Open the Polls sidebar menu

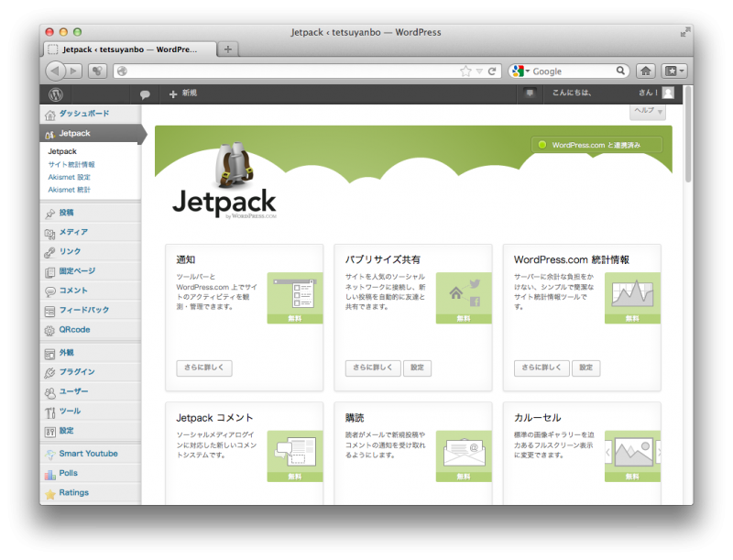coord(90,473)
